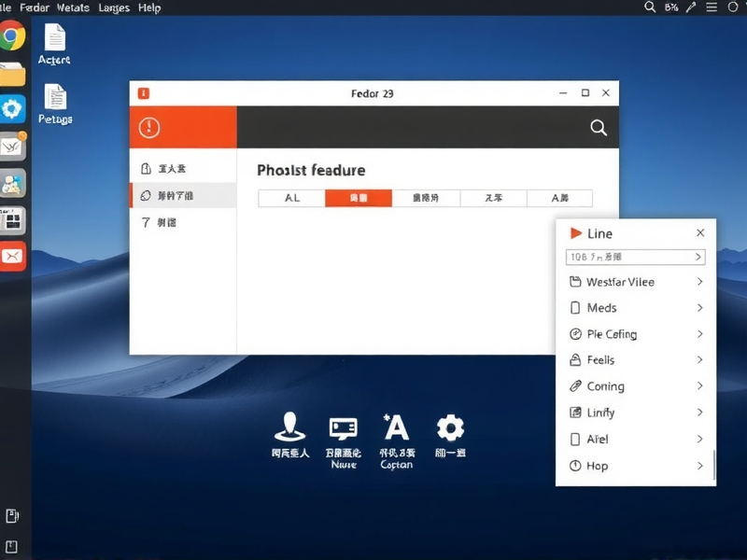Expand the Aiel entry chevron
The image size is (747, 560).
click(699, 439)
